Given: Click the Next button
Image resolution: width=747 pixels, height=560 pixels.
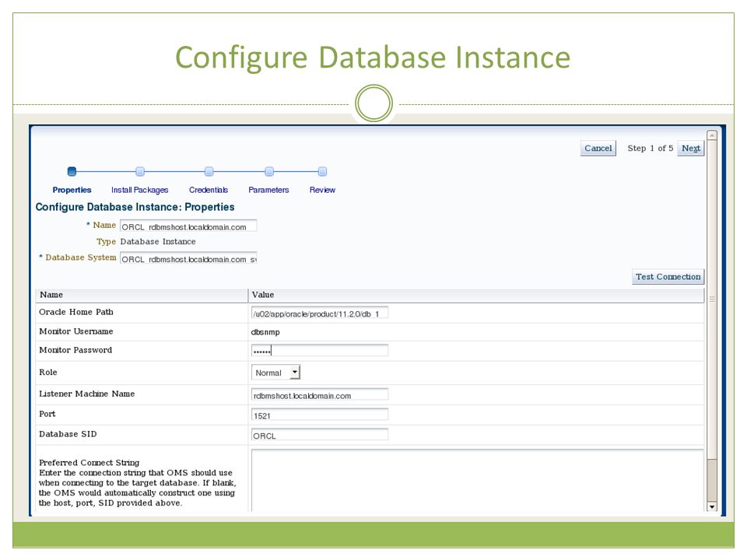Looking at the screenshot, I should pos(691,149).
